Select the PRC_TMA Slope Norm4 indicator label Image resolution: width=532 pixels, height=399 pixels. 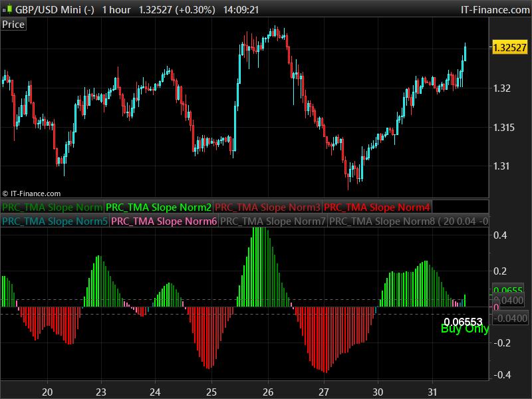point(377,207)
